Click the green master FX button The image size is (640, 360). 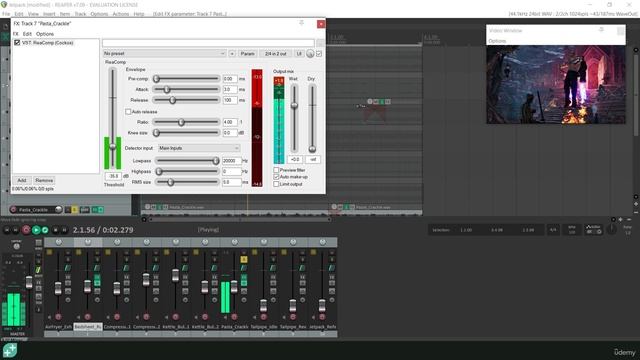coord(38,270)
